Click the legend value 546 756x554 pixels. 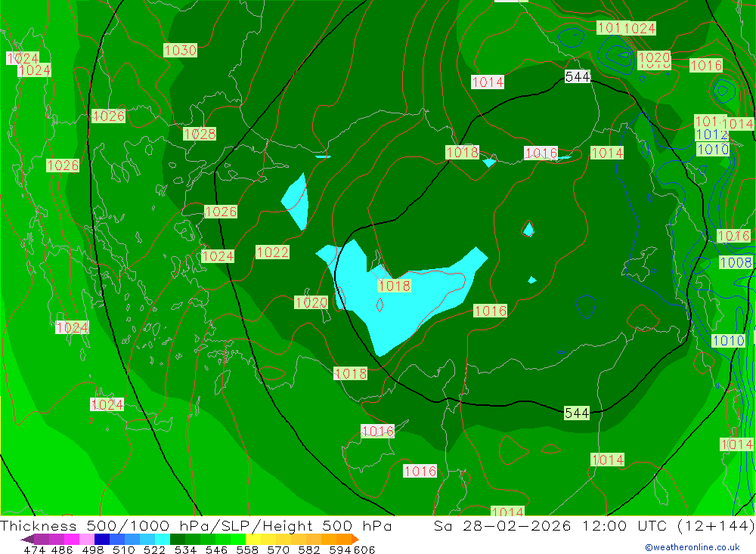pos(216,549)
